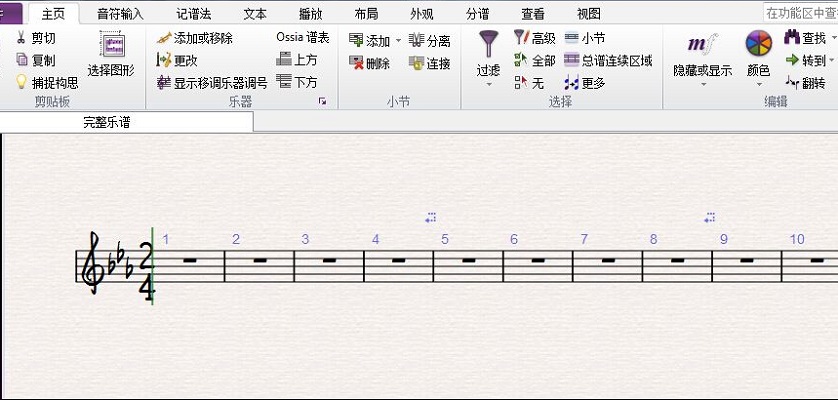838x400 pixels.
Task: Click the 无 select none icon
Action: pos(521,82)
